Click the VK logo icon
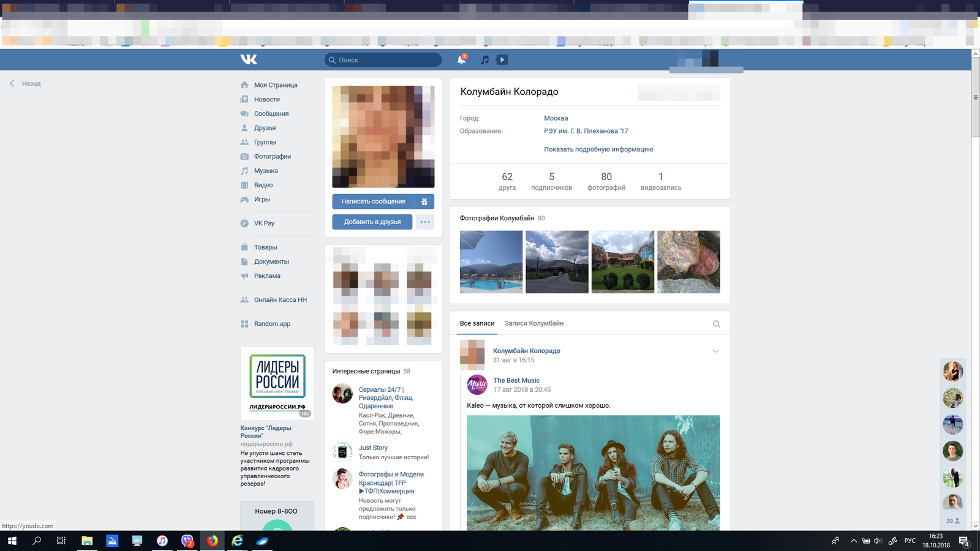 pyautogui.click(x=249, y=59)
